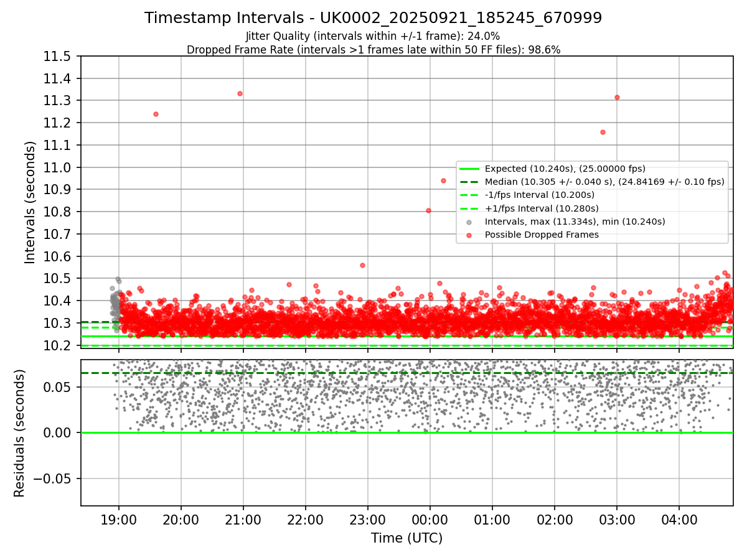Screen dimensions: 747x560
Task: Click the red outlier near 11.16 s before 03:00
Action: pyautogui.click(x=603, y=132)
